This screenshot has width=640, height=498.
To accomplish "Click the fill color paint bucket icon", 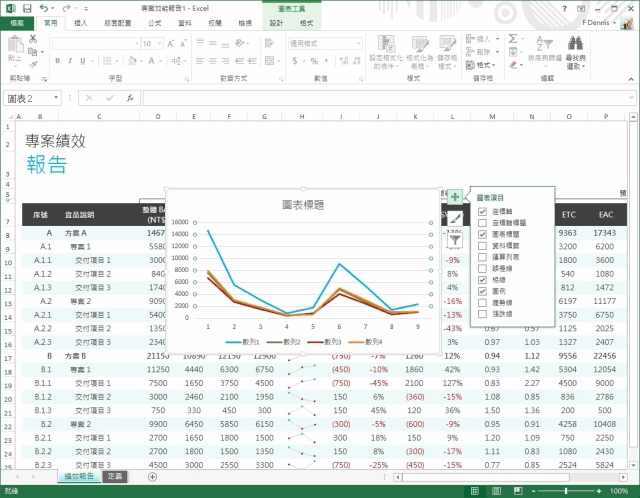I will (132, 61).
